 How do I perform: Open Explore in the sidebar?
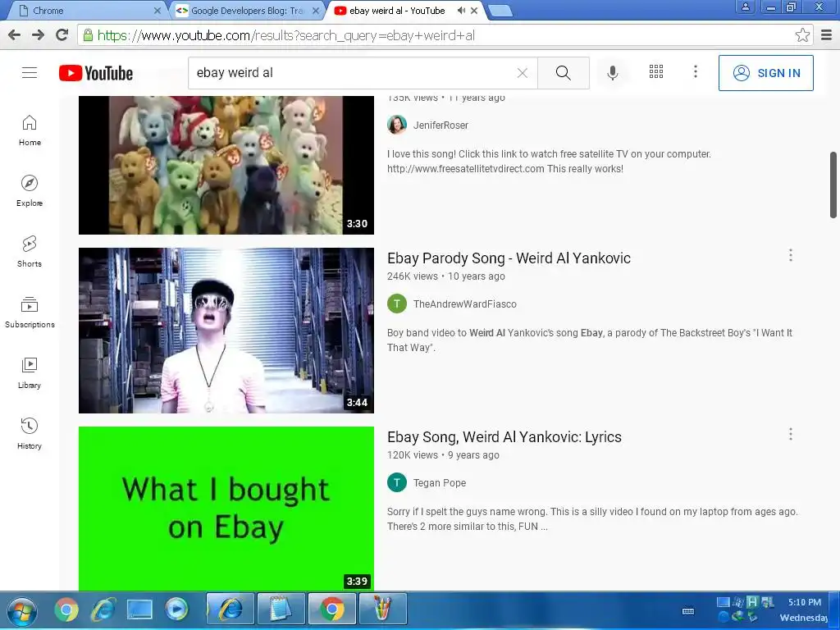click(30, 191)
